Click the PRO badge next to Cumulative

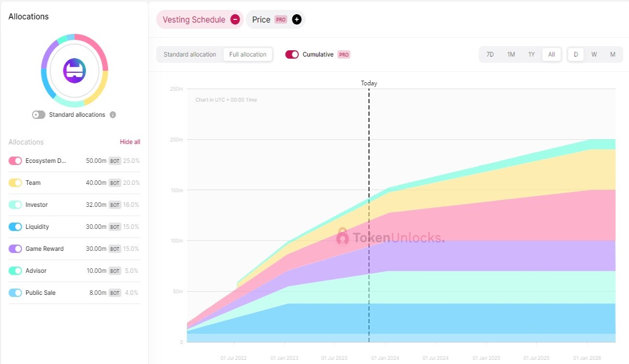(x=344, y=54)
